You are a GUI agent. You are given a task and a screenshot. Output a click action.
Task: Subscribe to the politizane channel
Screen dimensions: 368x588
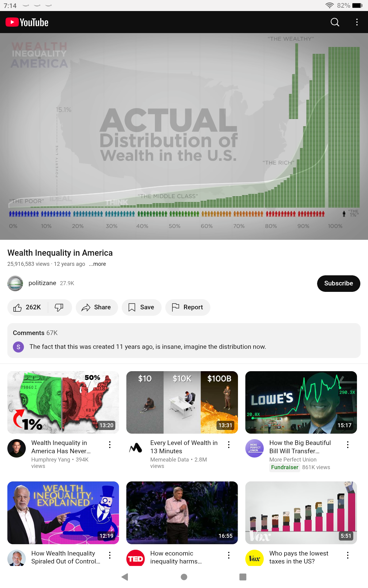coord(339,283)
